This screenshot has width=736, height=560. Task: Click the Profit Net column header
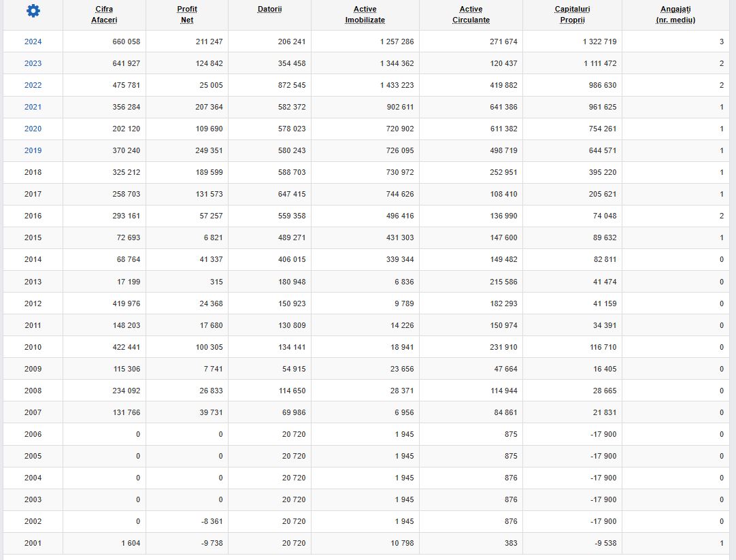pos(187,14)
